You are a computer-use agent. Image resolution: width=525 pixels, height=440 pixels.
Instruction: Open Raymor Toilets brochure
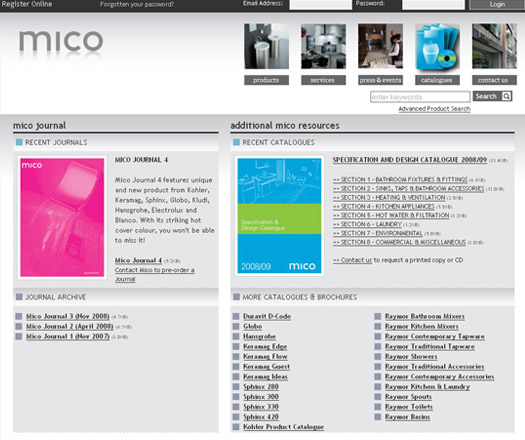(409, 407)
